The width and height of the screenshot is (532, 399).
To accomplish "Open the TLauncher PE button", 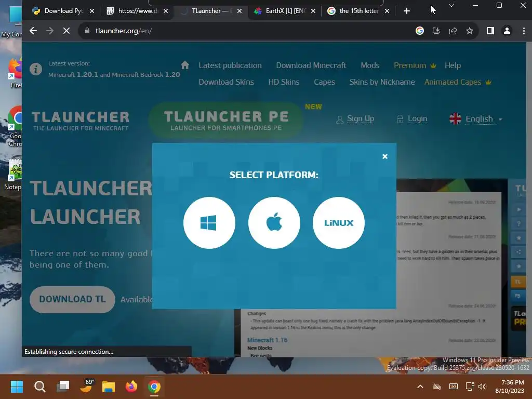I will pos(226,120).
